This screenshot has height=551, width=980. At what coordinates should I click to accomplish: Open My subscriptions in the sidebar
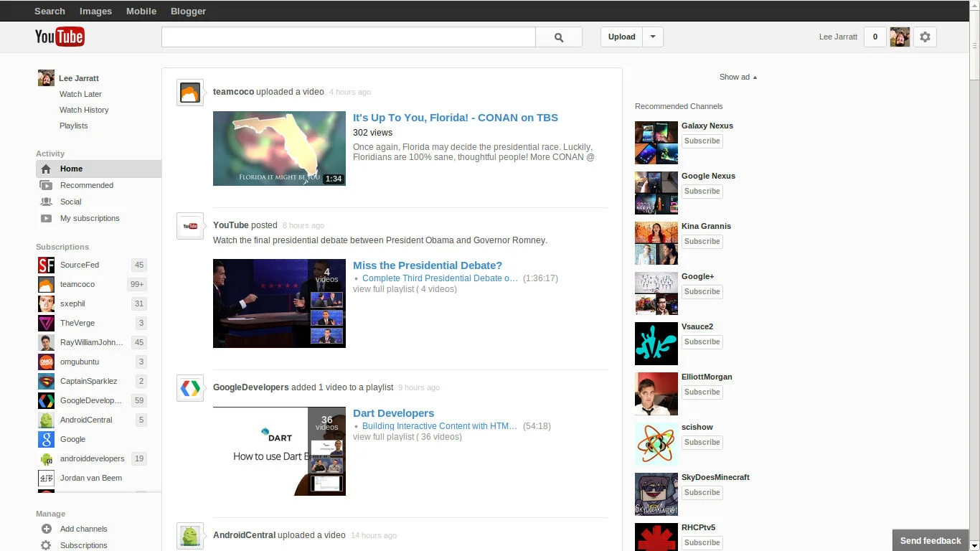[90, 218]
